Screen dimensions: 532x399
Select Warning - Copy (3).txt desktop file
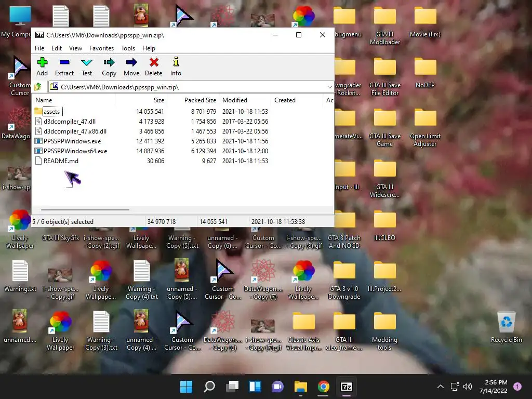(x=101, y=331)
